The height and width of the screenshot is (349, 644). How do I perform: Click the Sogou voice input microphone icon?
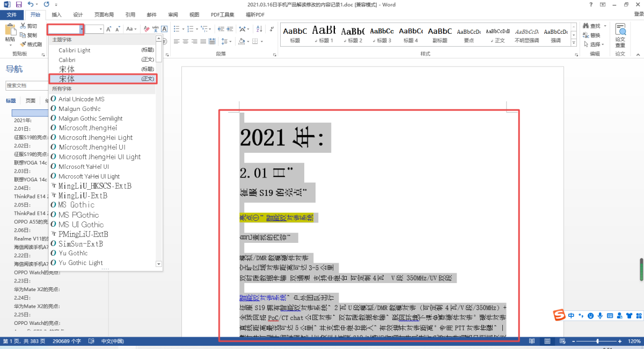[x=599, y=316]
